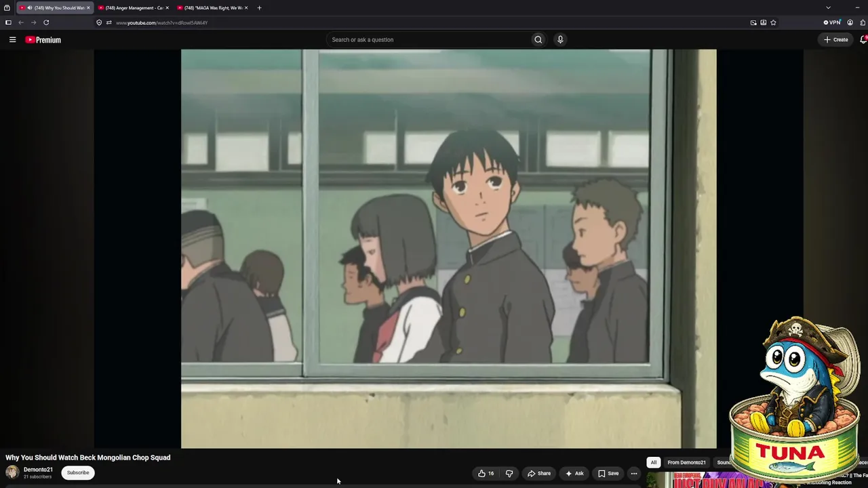Screen dimensions: 868x488
Task: Toggle the VPN button
Action: click(832, 22)
